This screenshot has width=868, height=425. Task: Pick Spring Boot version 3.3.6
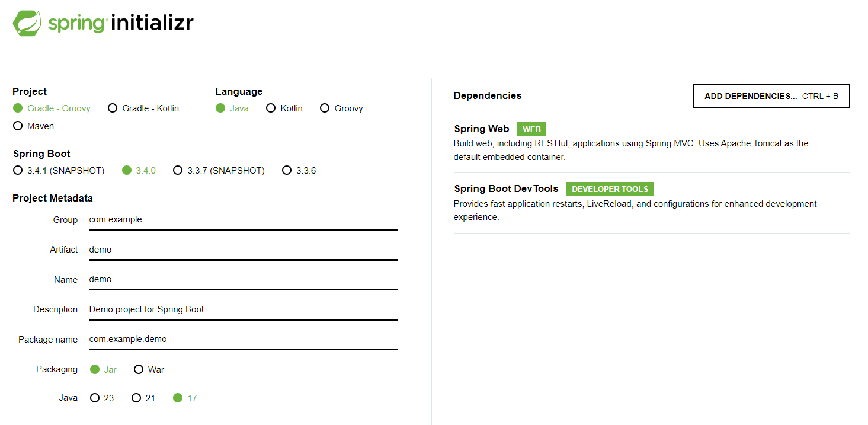tap(299, 171)
